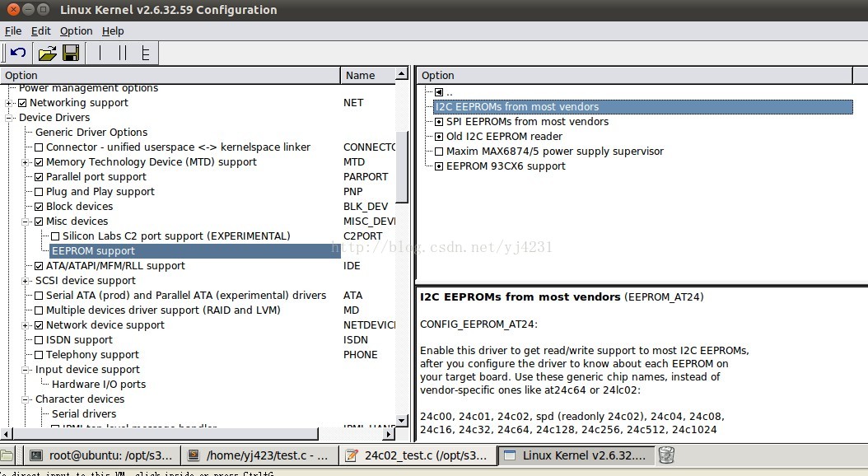Toggle Networking support checkbox
This screenshot has height=476, width=868.
[22, 103]
